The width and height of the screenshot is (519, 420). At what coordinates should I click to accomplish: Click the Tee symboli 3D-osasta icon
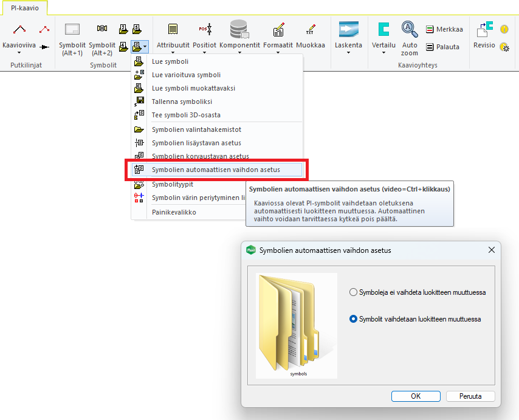(139, 115)
